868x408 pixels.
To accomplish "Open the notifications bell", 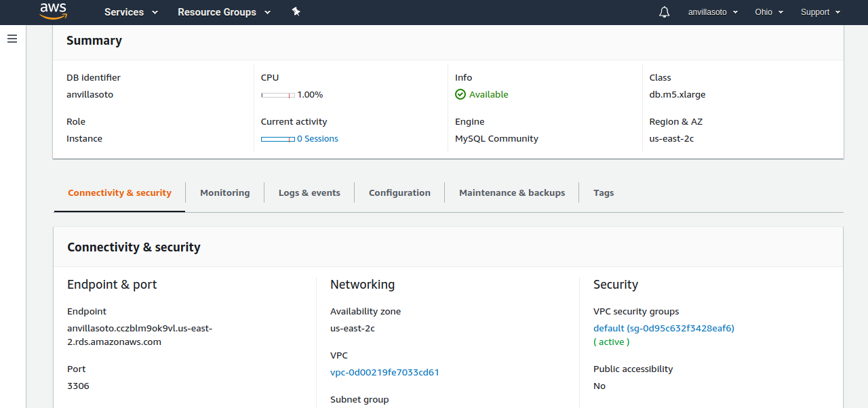I will point(665,12).
